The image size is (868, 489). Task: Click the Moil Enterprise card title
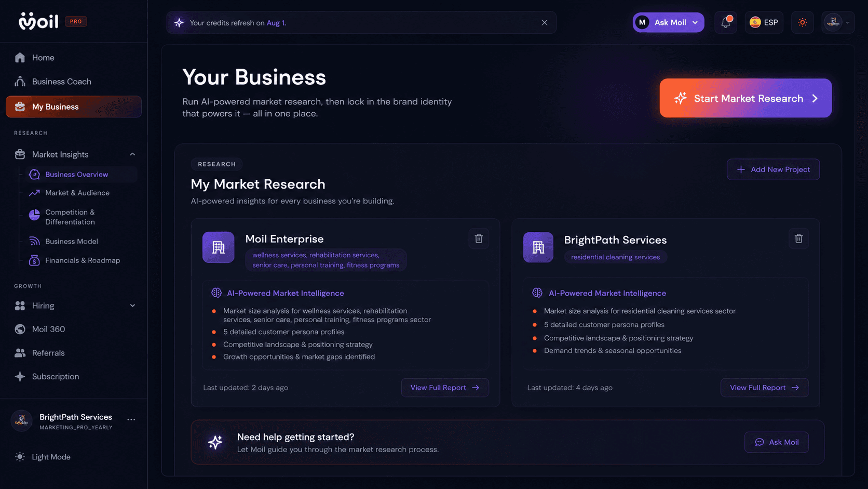point(284,239)
